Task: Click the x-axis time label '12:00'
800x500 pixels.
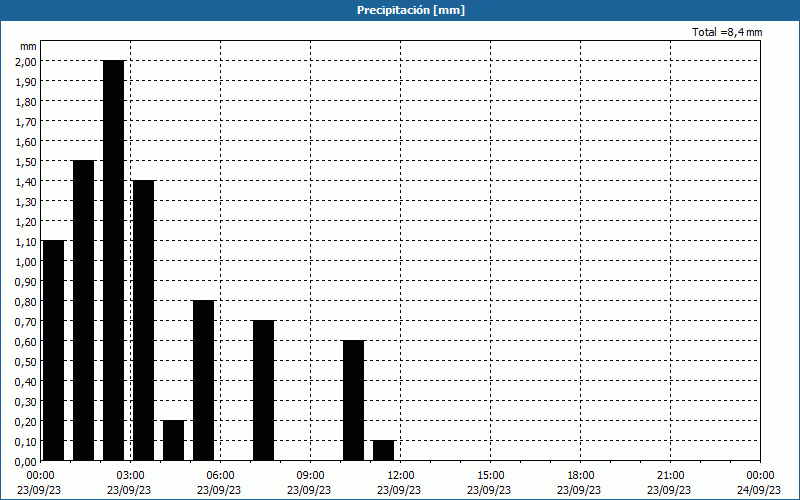Action: (x=401, y=476)
